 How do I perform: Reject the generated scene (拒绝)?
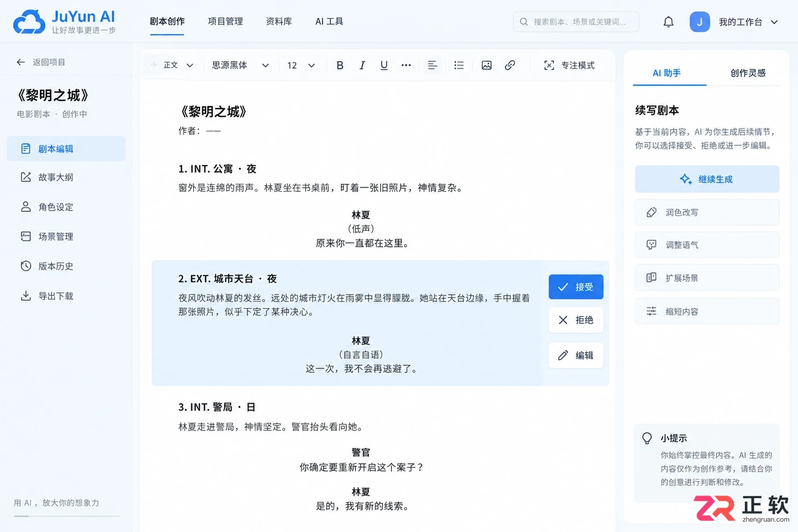tap(576, 320)
